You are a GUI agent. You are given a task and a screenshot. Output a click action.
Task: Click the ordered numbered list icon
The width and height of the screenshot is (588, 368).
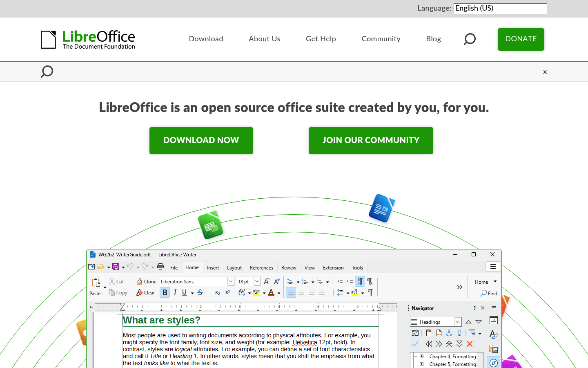click(x=305, y=281)
